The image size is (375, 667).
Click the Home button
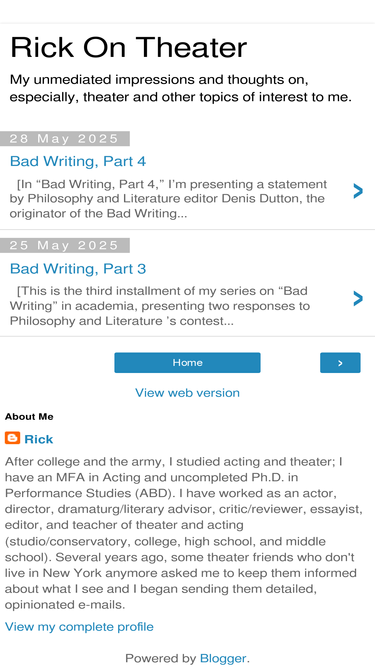187,363
